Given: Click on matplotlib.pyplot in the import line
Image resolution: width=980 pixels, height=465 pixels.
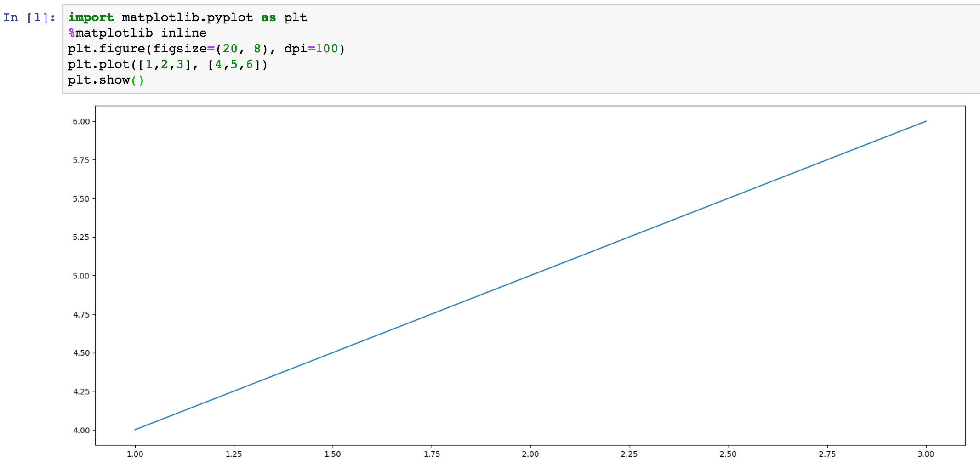Looking at the screenshot, I should point(187,17).
